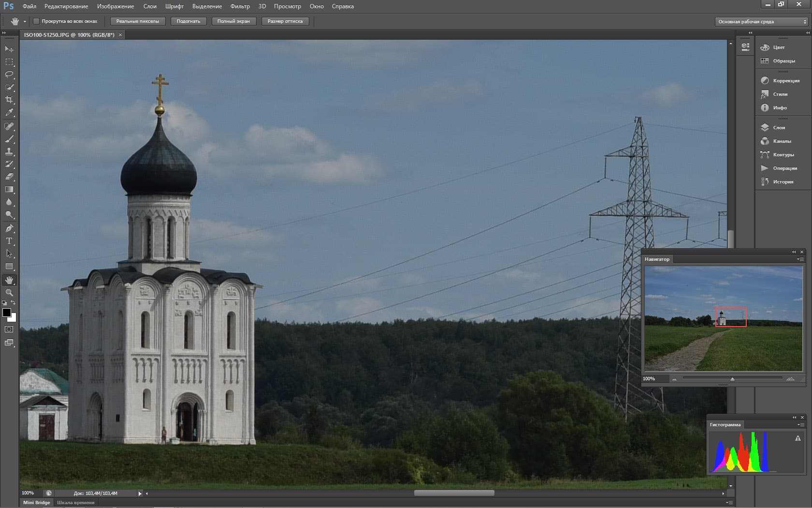The height and width of the screenshot is (508, 812).
Task: Select the Eyedropper tool
Action: (9, 112)
